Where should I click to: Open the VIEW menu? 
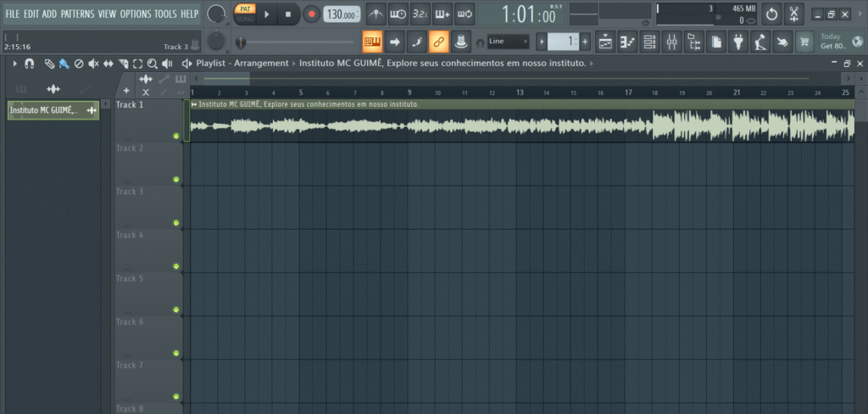tap(107, 14)
